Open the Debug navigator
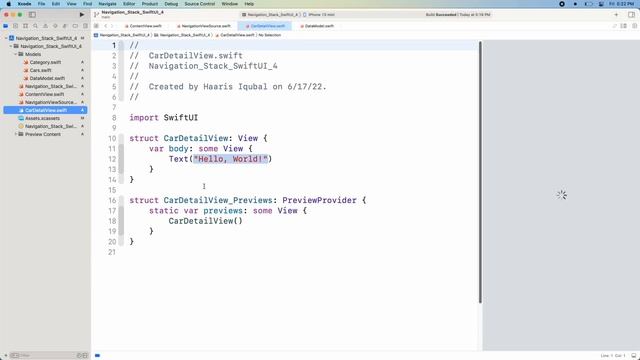Screen dimensions: 640x360 (65, 26)
